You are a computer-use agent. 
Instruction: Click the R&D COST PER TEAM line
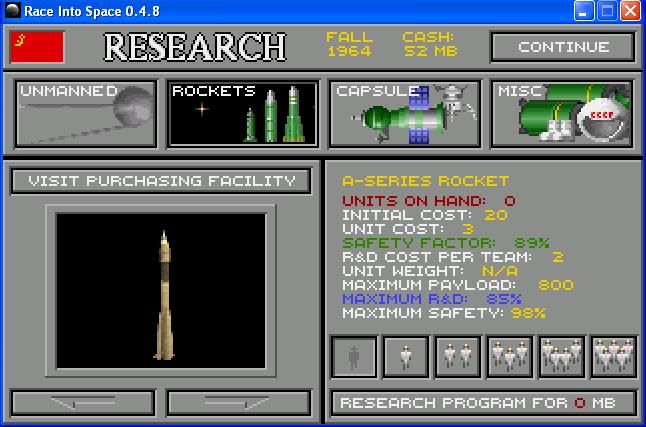point(453,257)
